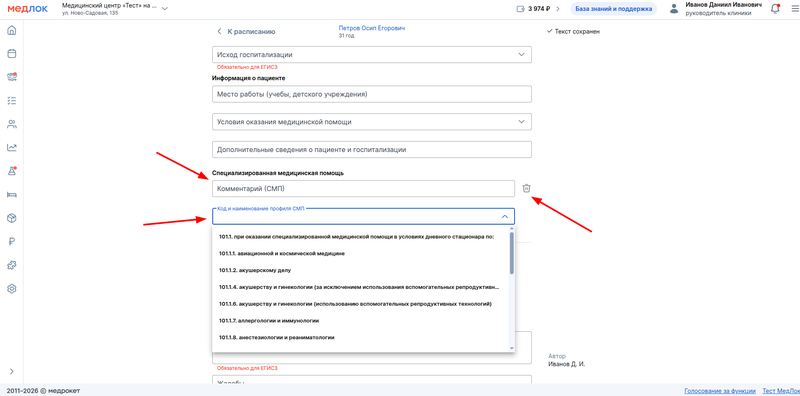Image resolution: width=800 pixels, height=396 pixels.
Task: Open the analytics chart sidebar icon
Action: pos(12,147)
